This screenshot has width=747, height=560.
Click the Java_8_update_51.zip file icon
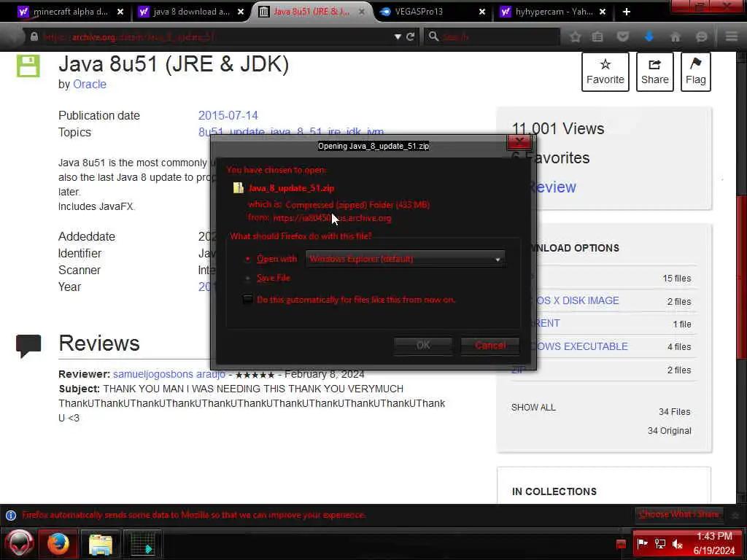pos(239,187)
